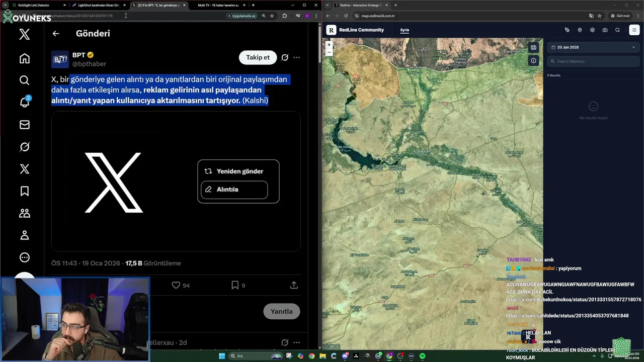
Task: Open RedLine settings gear
Action: [x=592, y=30]
